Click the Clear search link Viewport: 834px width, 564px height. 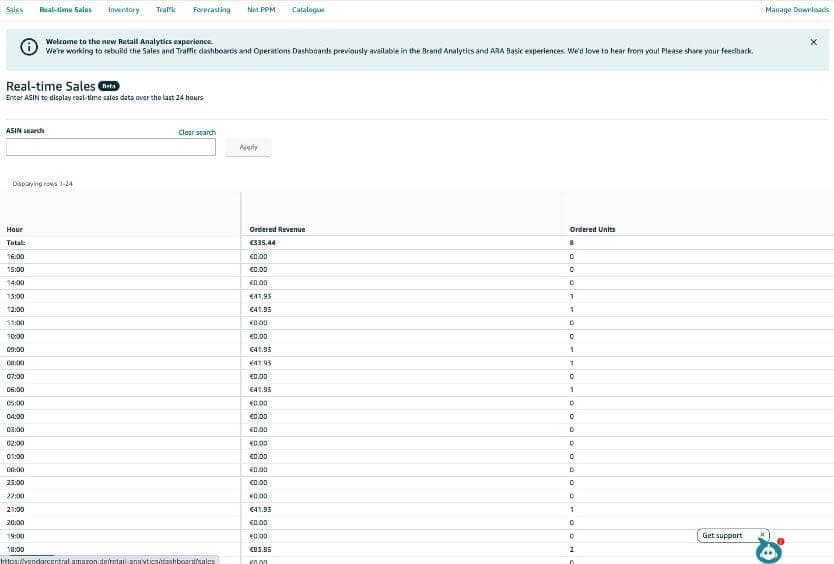pyautogui.click(x=197, y=132)
